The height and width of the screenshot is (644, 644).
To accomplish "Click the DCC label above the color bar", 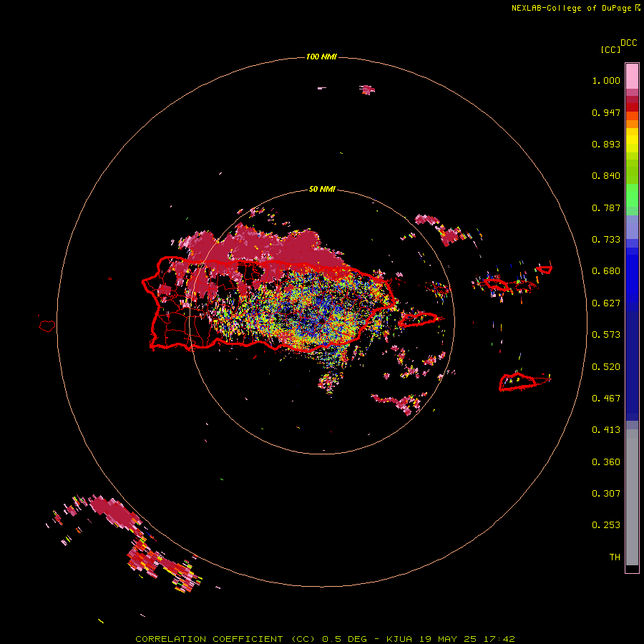I will point(629,43).
